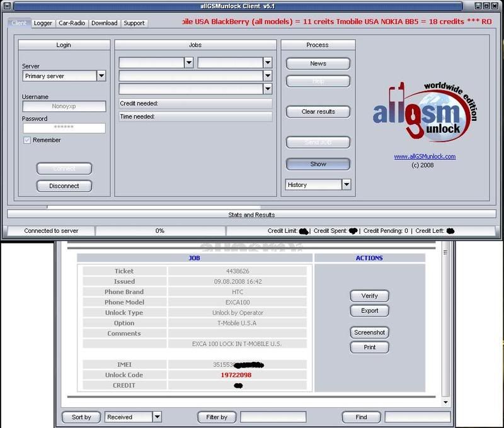
Task: Open the Support tab
Action: pyautogui.click(x=134, y=23)
